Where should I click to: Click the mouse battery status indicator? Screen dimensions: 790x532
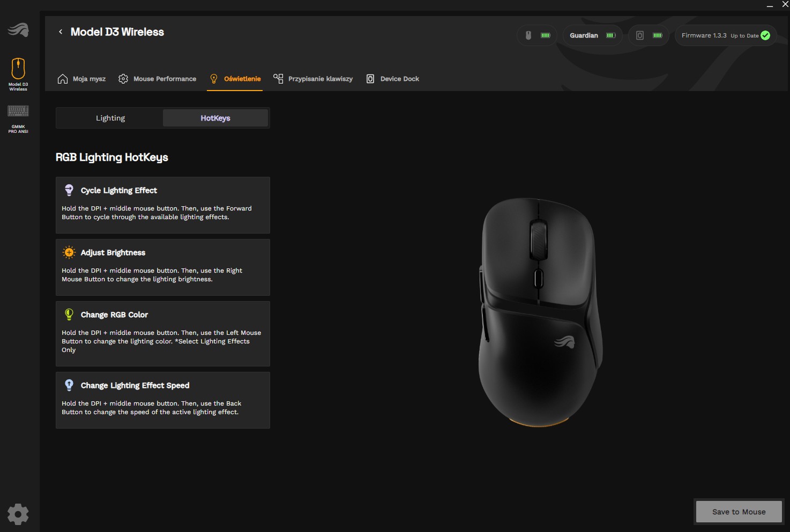(537, 35)
